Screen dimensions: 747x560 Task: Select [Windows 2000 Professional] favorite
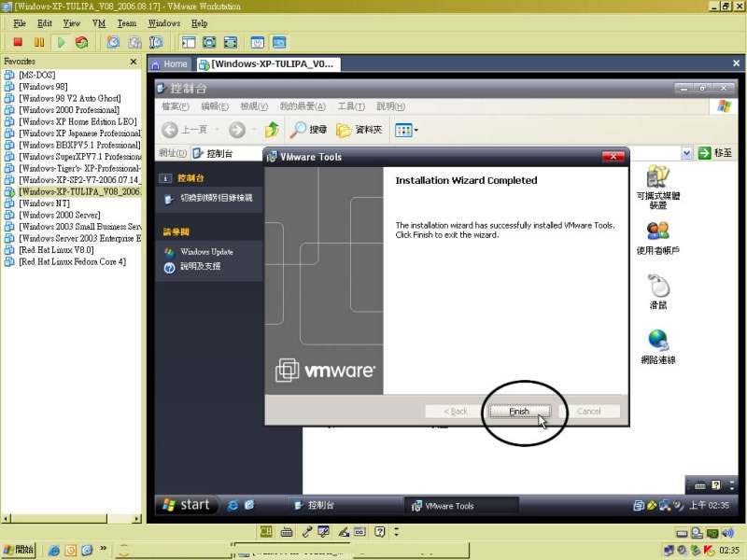(x=68, y=110)
